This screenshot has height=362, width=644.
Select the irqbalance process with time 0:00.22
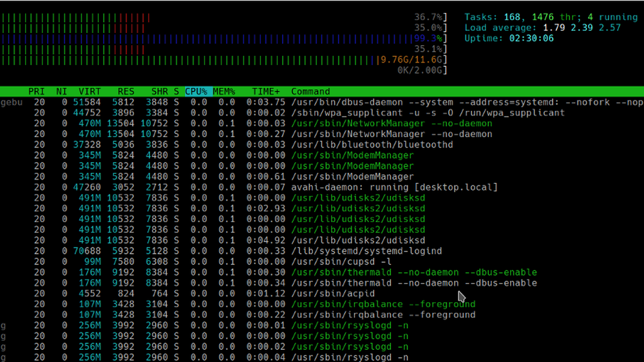(322, 315)
